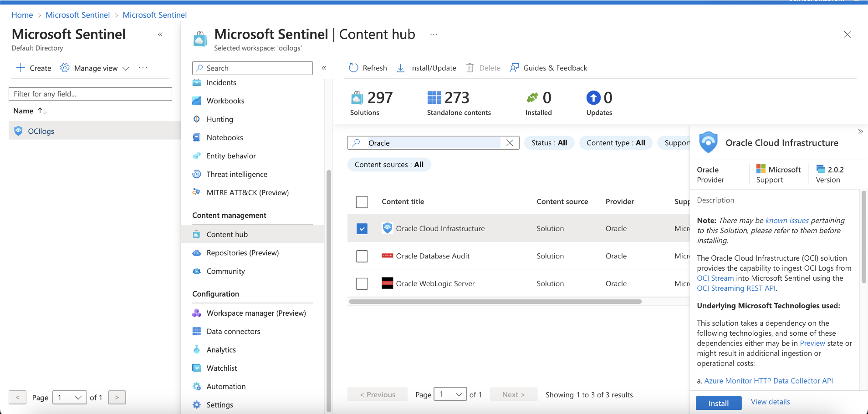This screenshot has height=414, width=868.
Task: Click the Delete trash icon
Action: (x=470, y=68)
